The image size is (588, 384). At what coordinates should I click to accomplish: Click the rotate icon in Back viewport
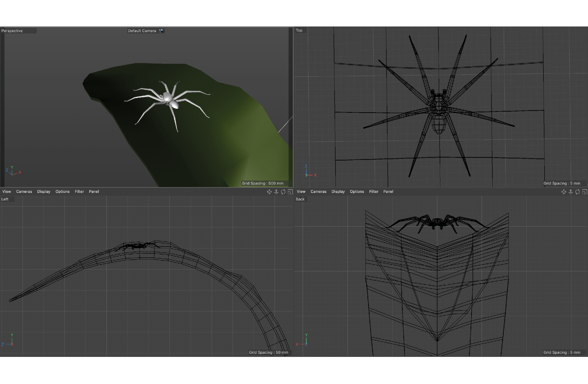[577, 192]
